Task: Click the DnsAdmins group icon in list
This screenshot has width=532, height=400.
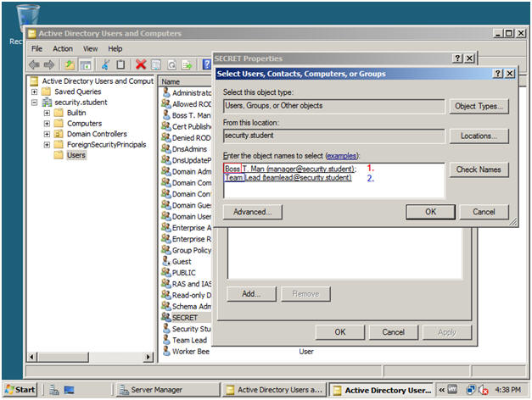Action: (166, 148)
